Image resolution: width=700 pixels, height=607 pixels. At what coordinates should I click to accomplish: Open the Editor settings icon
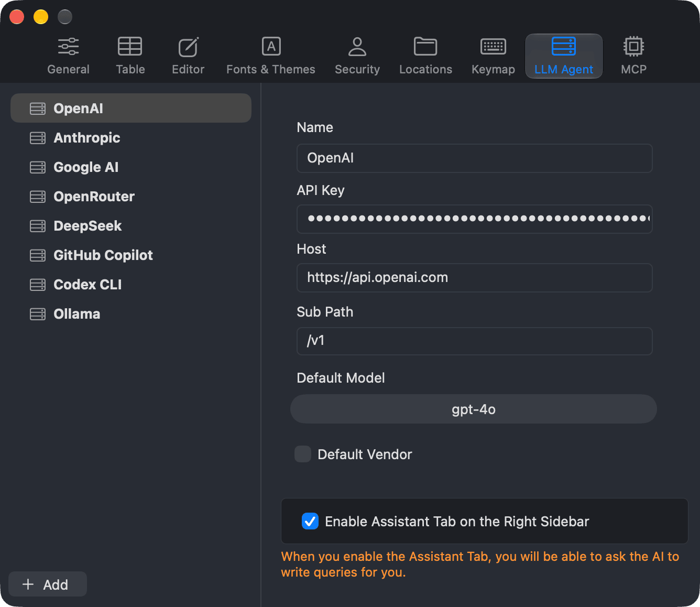188,47
